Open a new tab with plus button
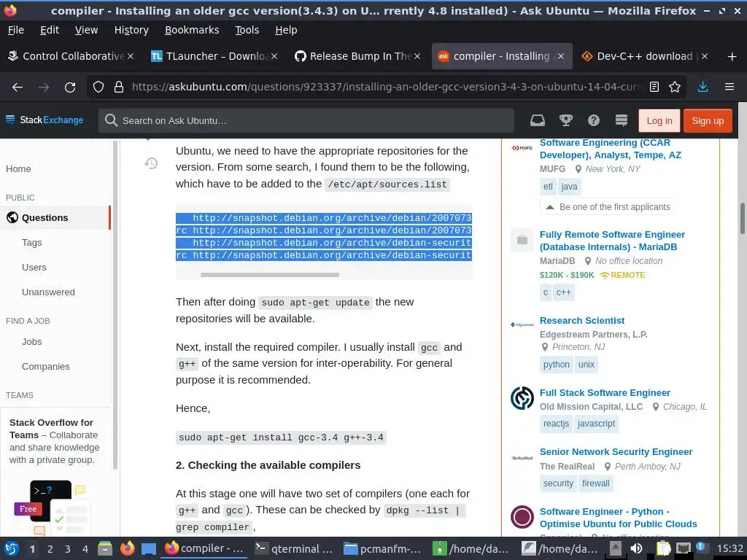 tap(732, 57)
